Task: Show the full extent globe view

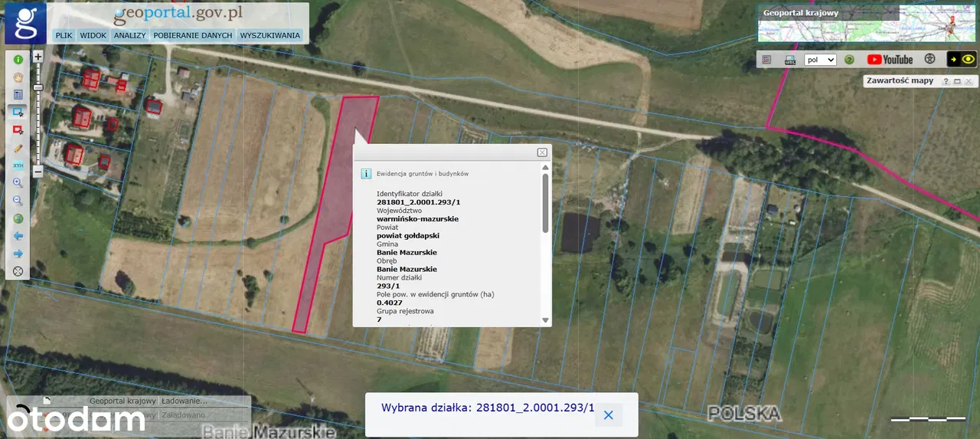Action: [18, 218]
